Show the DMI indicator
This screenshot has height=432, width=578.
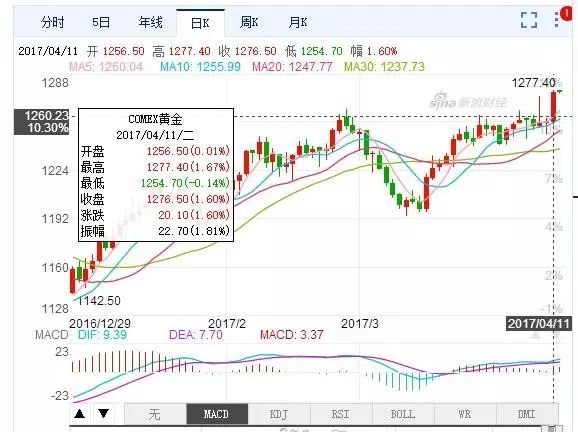pyautogui.click(x=526, y=414)
